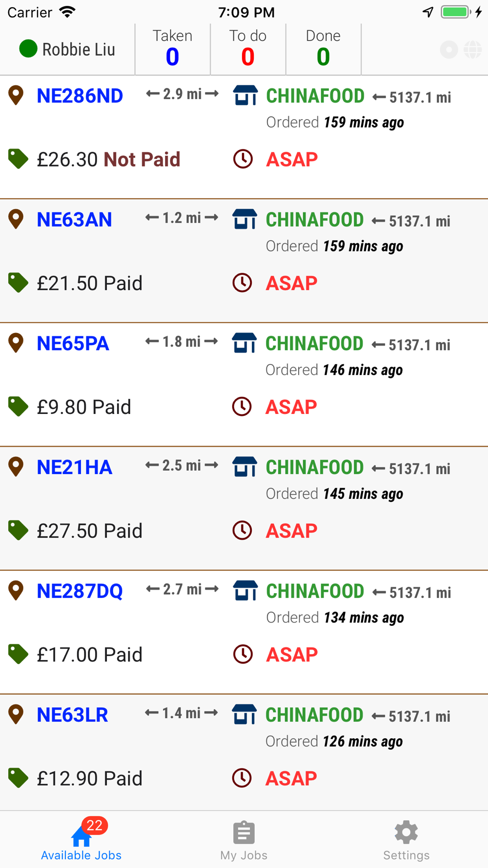Tap the shop icon in NE287DQ order
Viewport: 488px width, 868px height.
point(245,591)
